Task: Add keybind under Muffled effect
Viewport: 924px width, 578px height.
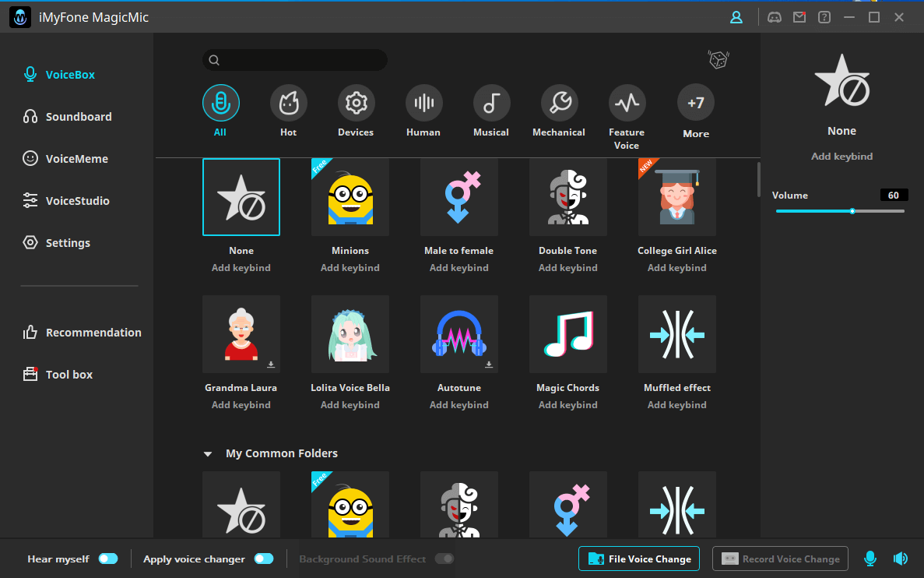Action: (x=677, y=404)
